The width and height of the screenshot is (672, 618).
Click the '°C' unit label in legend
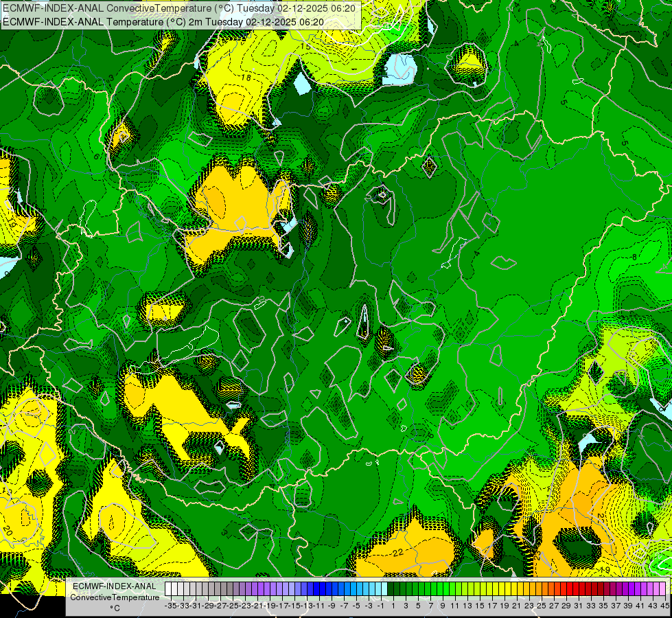115,608
